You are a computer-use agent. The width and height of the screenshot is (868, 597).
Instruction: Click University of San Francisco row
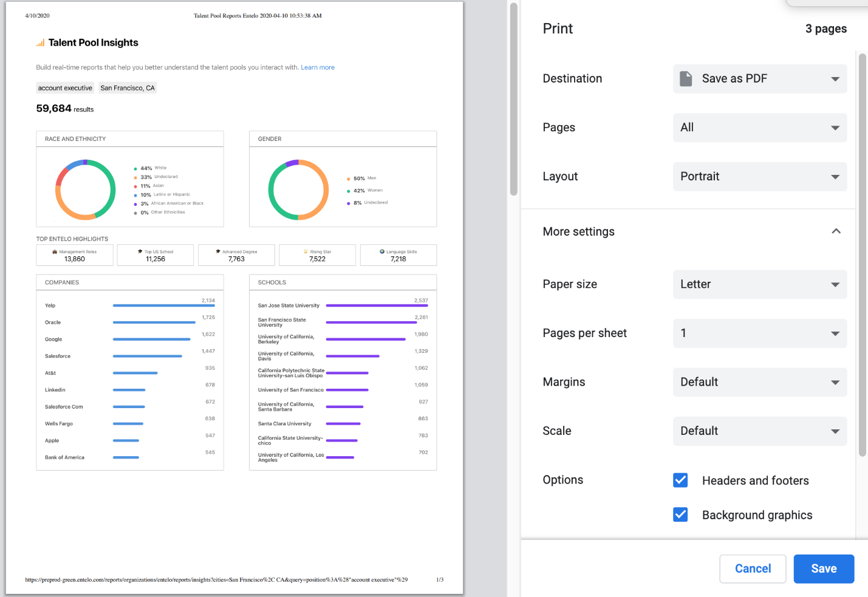click(343, 389)
